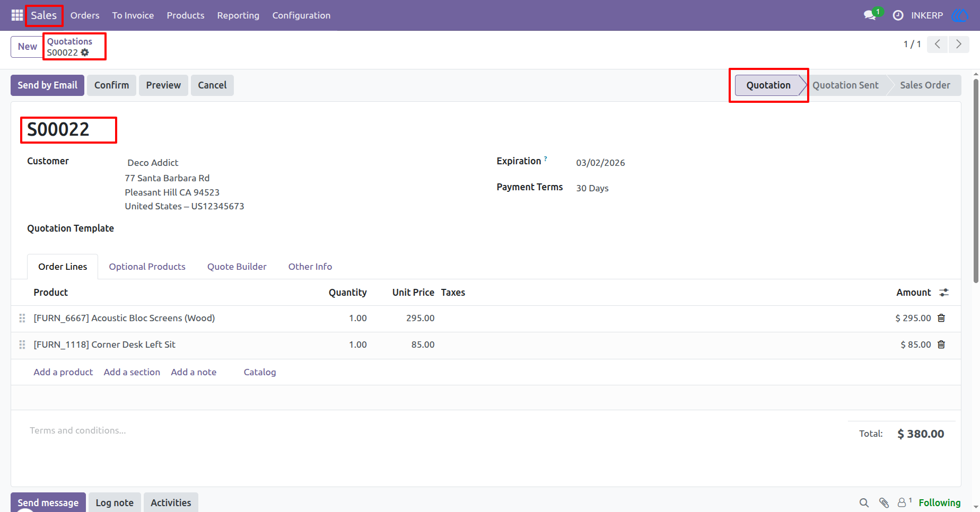Show followers list icon

pos(904,502)
